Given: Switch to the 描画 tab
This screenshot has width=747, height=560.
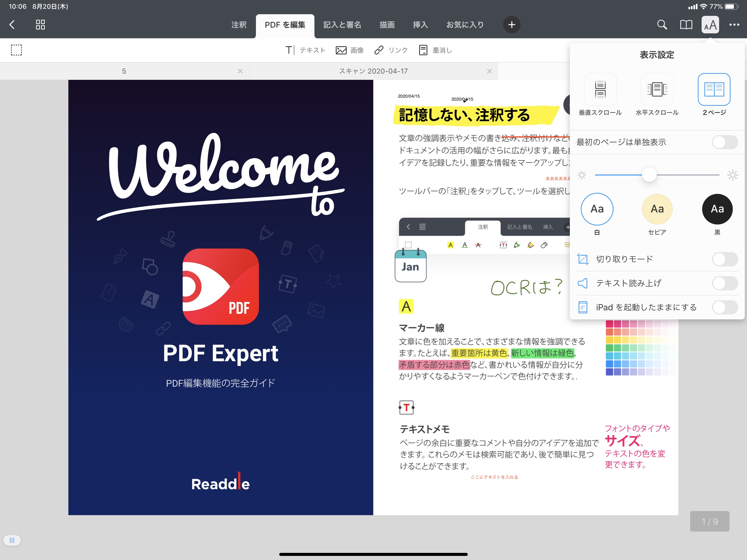Looking at the screenshot, I should click(x=387, y=25).
